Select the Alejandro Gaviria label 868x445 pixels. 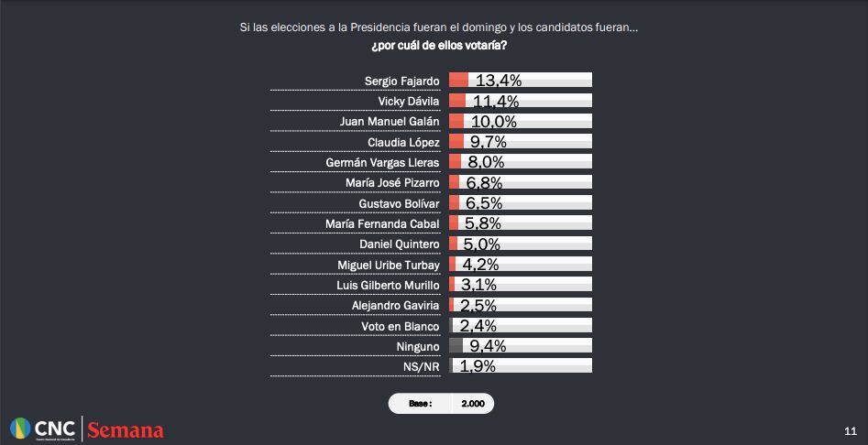pyautogui.click(x=396, y=305)
